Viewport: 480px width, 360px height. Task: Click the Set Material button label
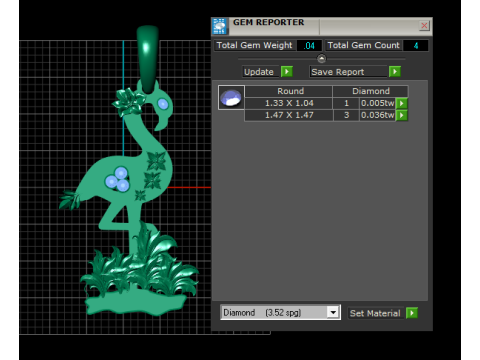375,313
